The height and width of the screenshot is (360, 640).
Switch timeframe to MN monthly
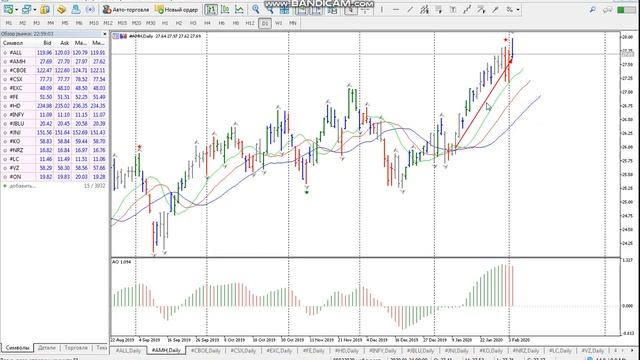click(x=293, y=23)
